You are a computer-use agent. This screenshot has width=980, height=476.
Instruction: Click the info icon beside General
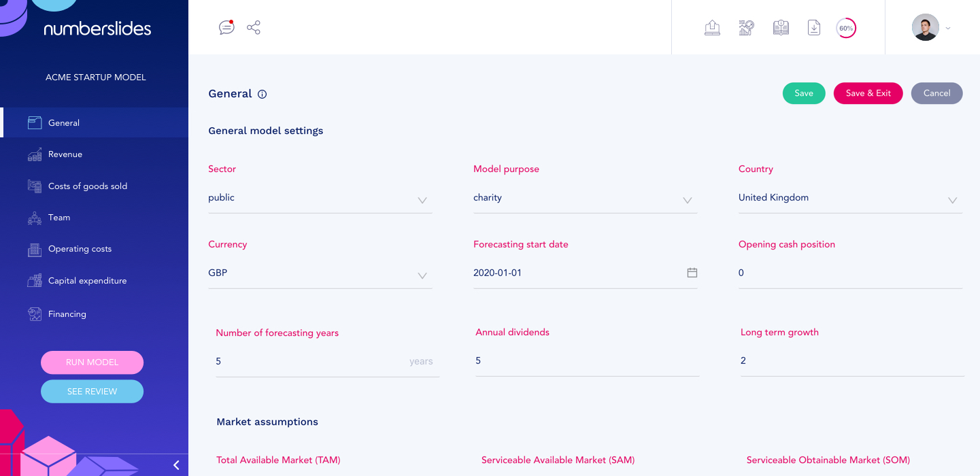(263, 95)
